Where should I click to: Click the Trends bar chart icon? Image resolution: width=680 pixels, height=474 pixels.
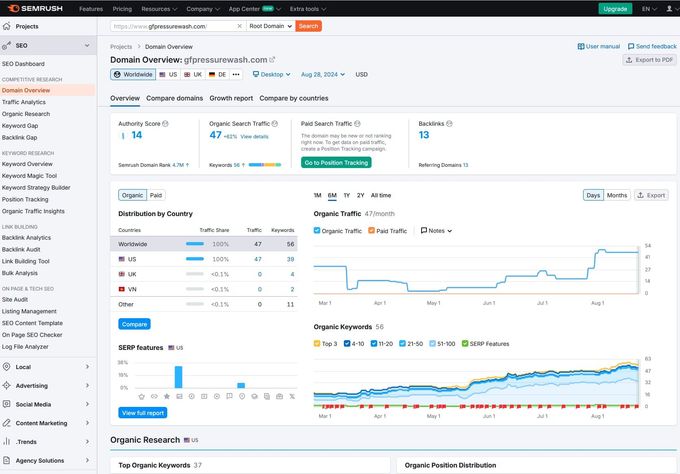(x=7, y=441)
